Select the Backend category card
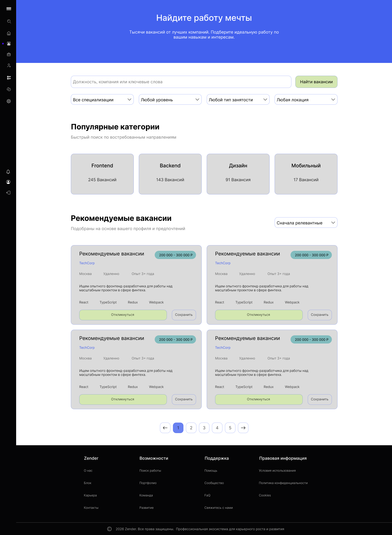The height and width of the screenshot is (535, 392). [170, 174]
